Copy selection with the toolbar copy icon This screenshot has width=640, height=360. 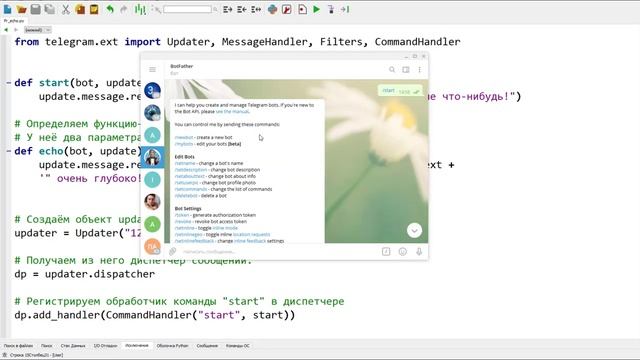[80, 9]
